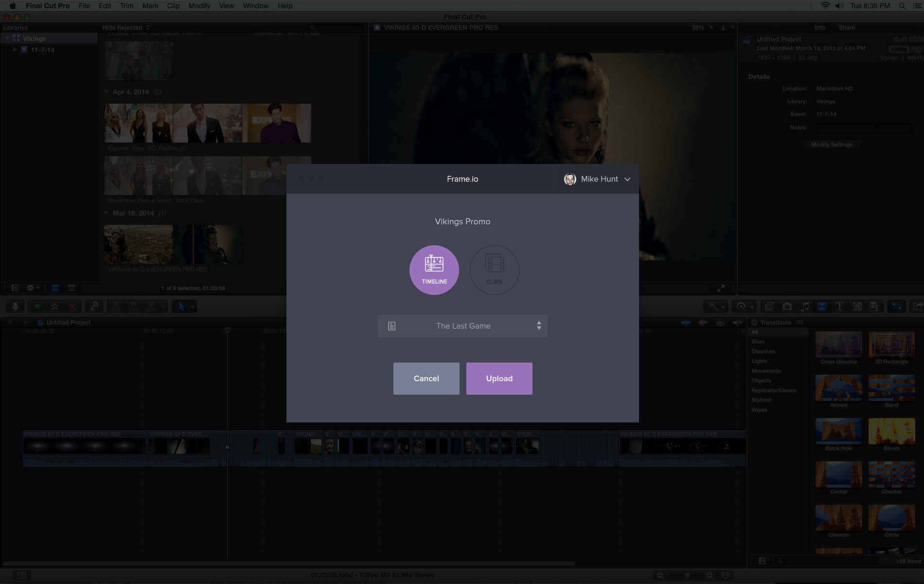
Task: Select the Clips upload option
Action: click(x=494, y=270)
